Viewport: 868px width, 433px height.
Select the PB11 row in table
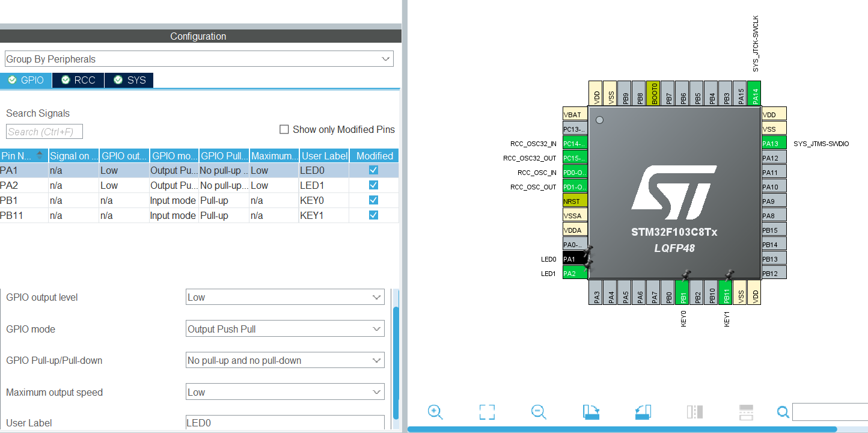coord(199,215)
